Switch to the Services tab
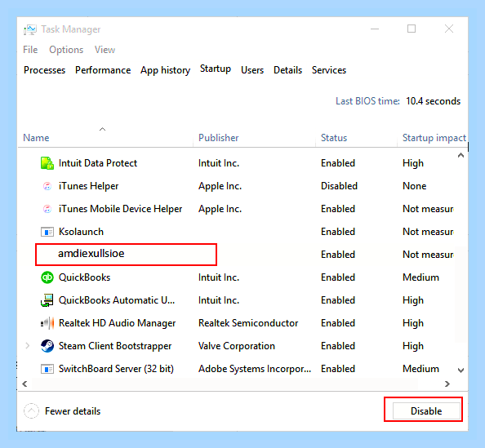The width and height of the screenshot is (485, 448). tap(329, 70)
